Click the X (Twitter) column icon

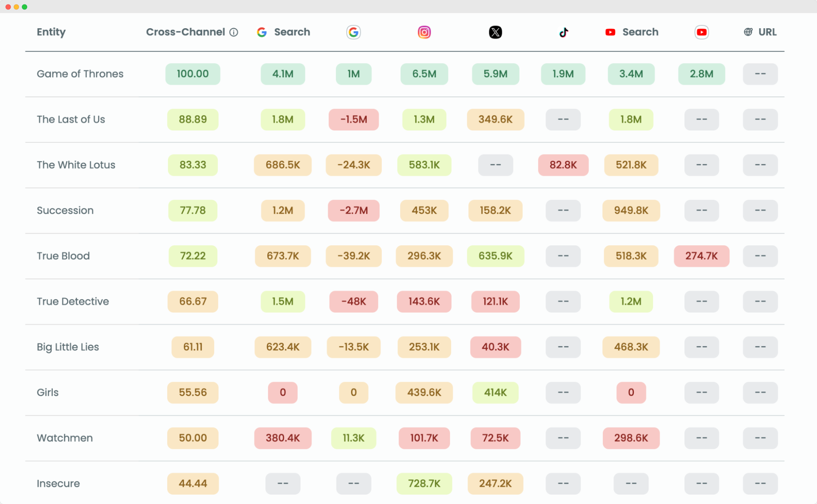click(495, 32)
